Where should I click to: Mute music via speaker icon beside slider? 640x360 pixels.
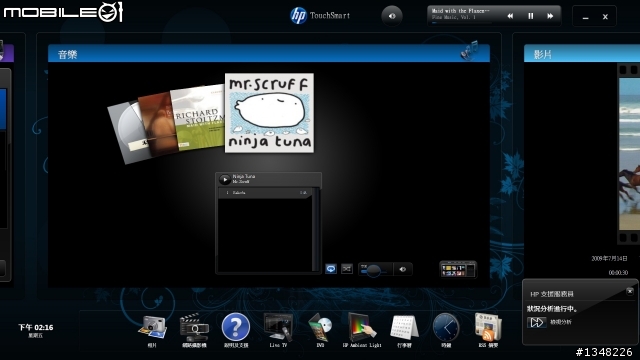[x=402, y=269]
